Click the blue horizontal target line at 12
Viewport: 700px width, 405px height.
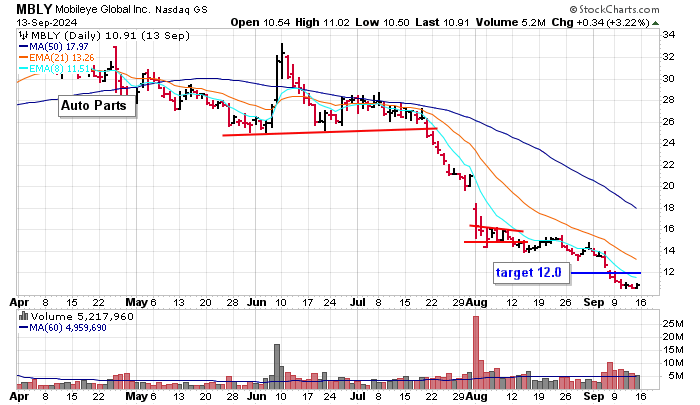click(606, 273)
